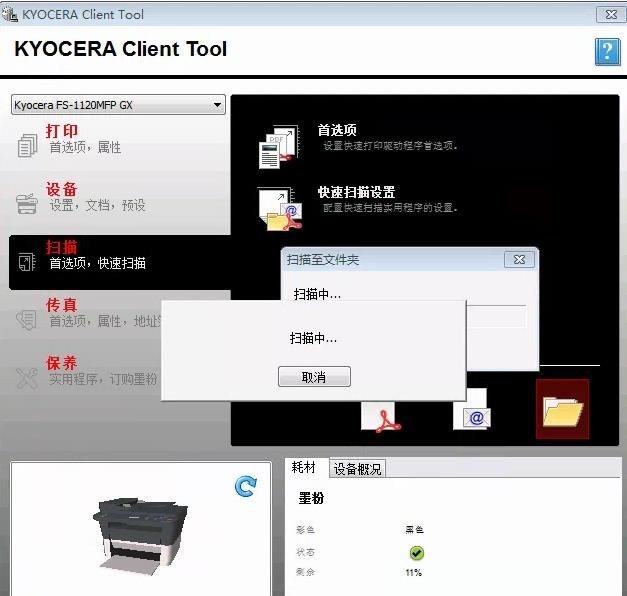Click the scan to folder icon

[x=562, y=409]
